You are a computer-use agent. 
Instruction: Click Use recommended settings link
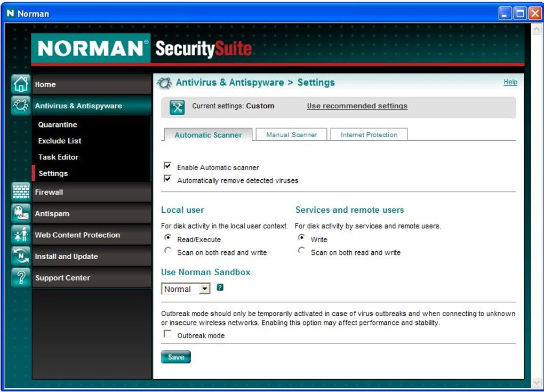coord(357,106)
